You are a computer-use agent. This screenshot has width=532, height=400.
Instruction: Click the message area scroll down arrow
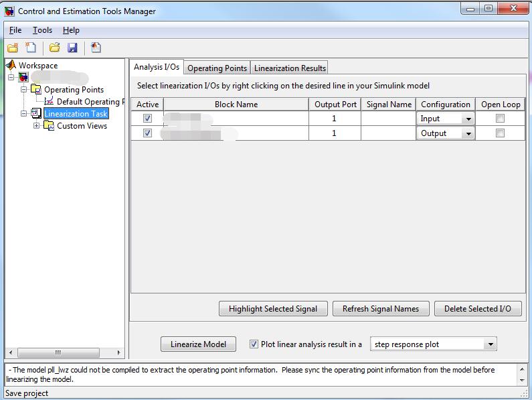tap(522, 381)
